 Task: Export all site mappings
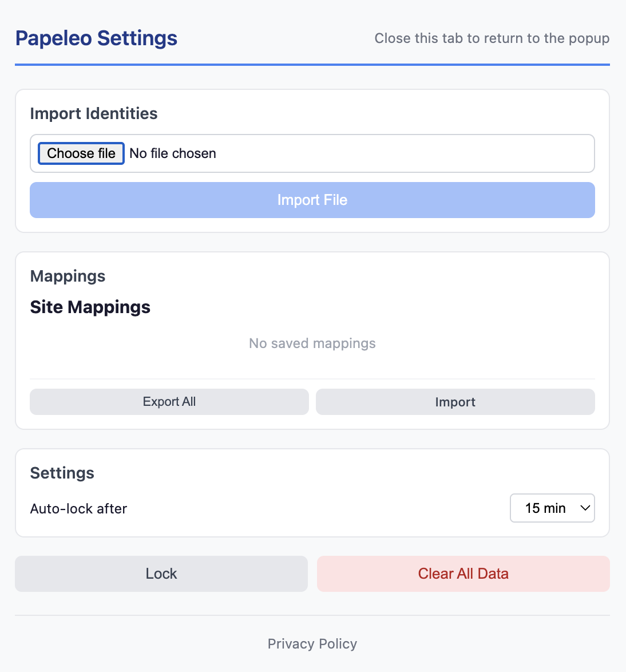(x=169, y=402)
